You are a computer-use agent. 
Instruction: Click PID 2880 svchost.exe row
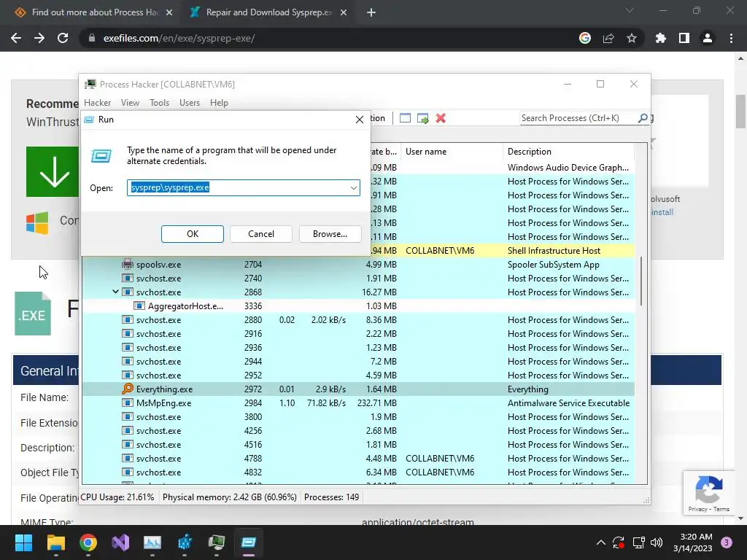point(358,320)
